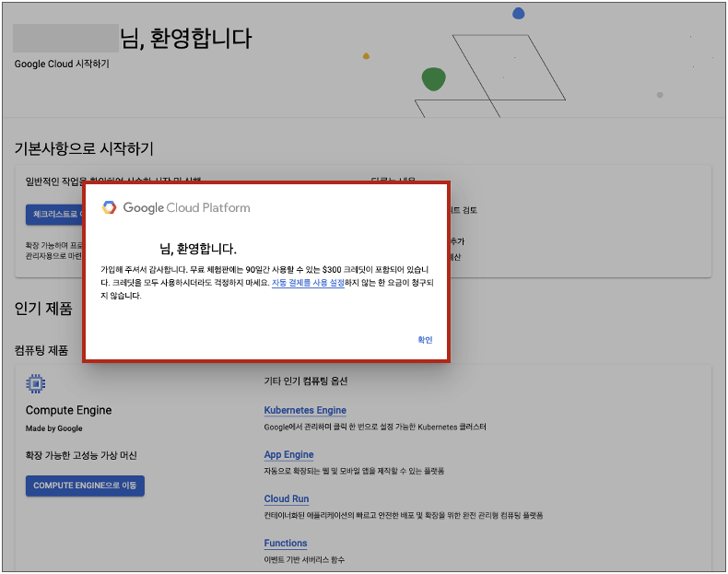The width and height of the screenshot is (728, 574).
Task: Click the Made by Google text
Action: pyautogui.click(x=53, y=428)
